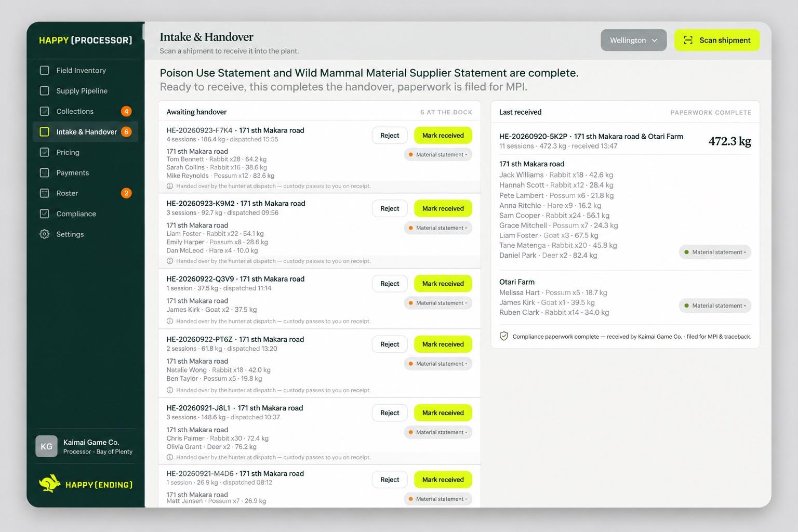
Task: Click the Settings gear icon
Action: pyautogui.click(x=45, y=234)
